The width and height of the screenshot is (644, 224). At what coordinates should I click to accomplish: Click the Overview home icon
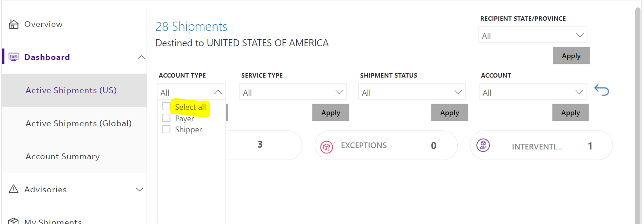click(14, 24)
